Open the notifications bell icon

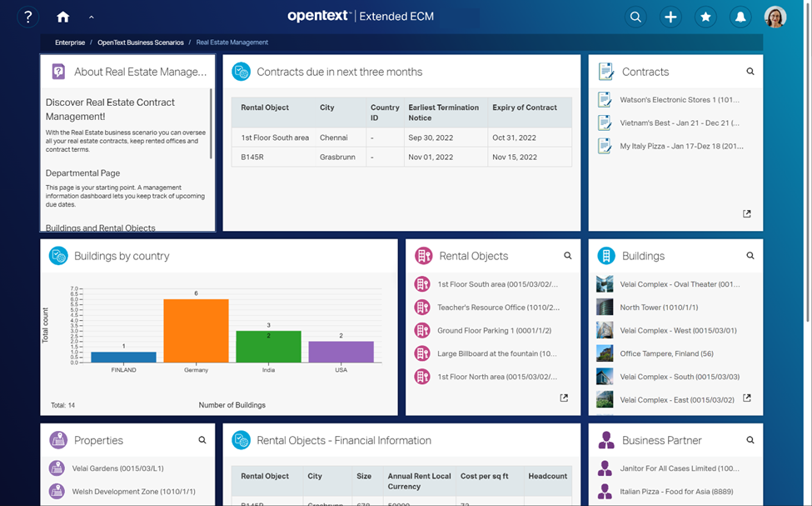pos(740,18)
